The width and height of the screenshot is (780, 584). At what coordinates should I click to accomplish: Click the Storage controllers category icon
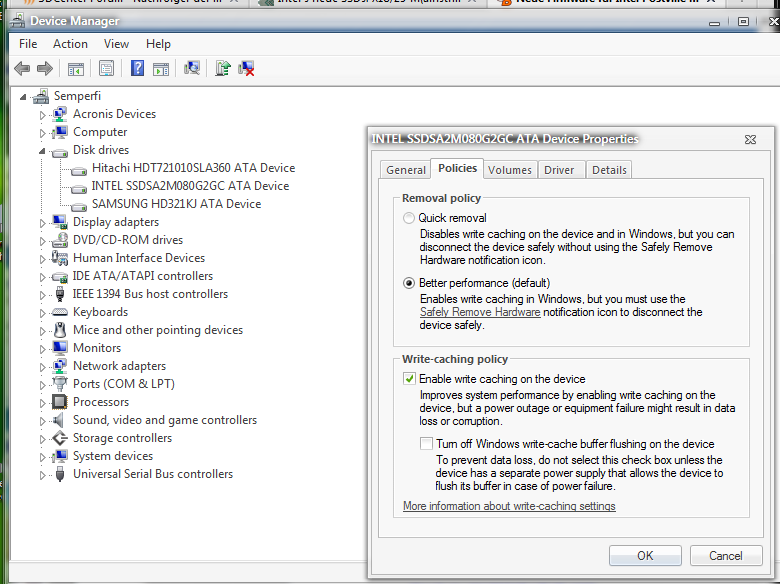click(60, 438)
